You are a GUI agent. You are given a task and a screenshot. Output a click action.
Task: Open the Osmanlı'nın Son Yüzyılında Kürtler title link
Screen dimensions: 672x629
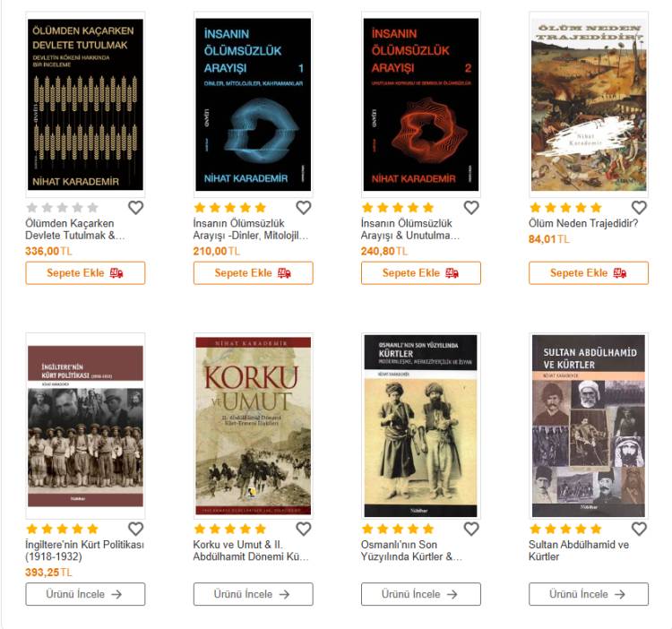pyautogui.click(x=411, y=550)
